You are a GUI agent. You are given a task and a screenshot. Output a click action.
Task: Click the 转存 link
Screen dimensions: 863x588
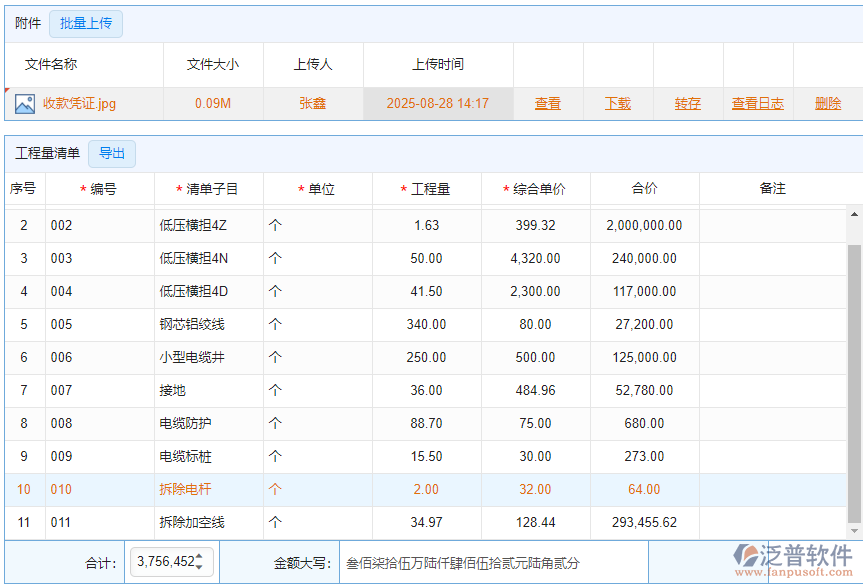coord(688,103)
